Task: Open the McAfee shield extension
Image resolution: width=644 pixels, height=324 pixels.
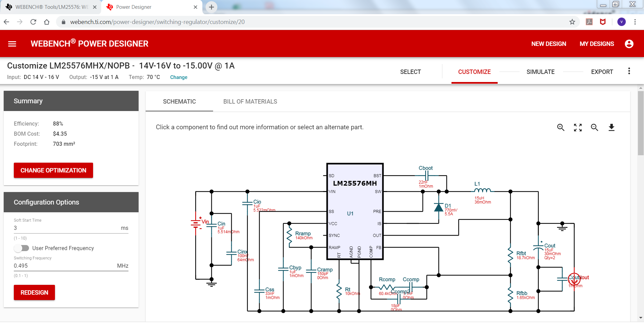Action: pos(603,22)
